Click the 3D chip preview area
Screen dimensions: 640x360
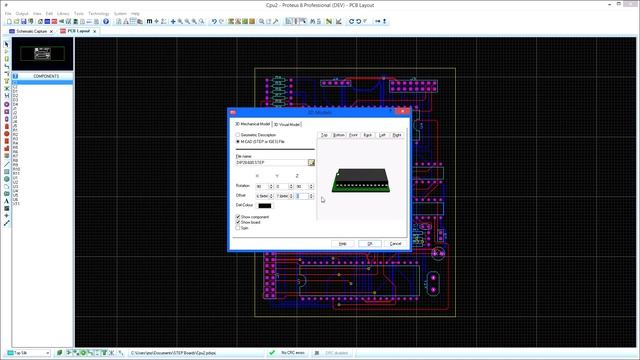pyautogui.click(x=361, y=180)
